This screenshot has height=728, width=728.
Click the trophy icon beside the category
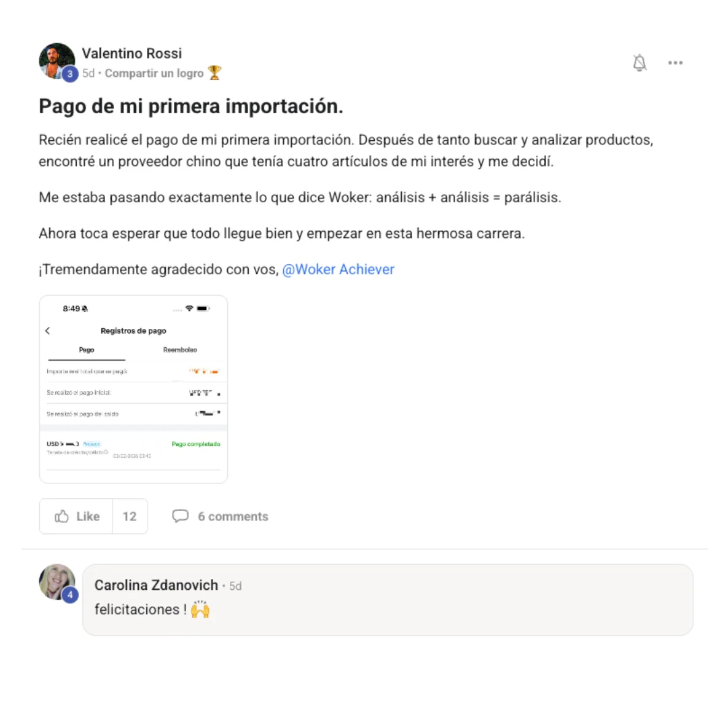click(x=214, y=73)
